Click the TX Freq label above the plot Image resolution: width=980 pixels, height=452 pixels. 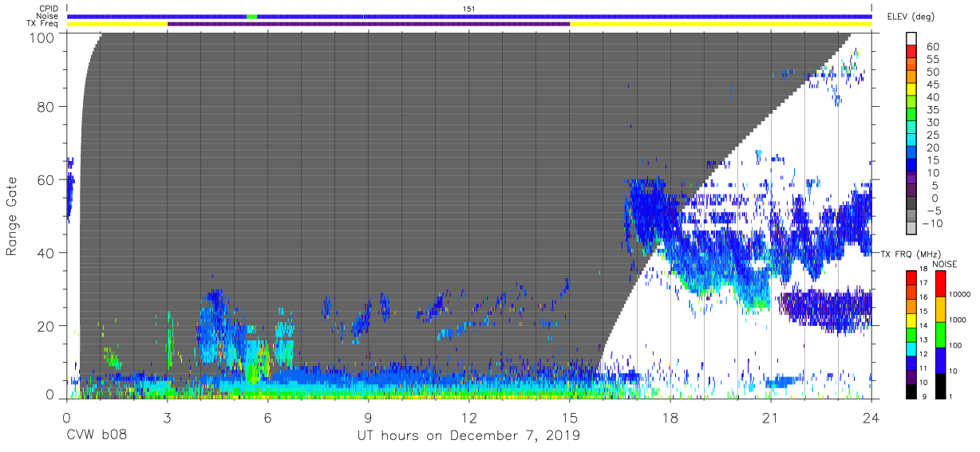(42, 24)
